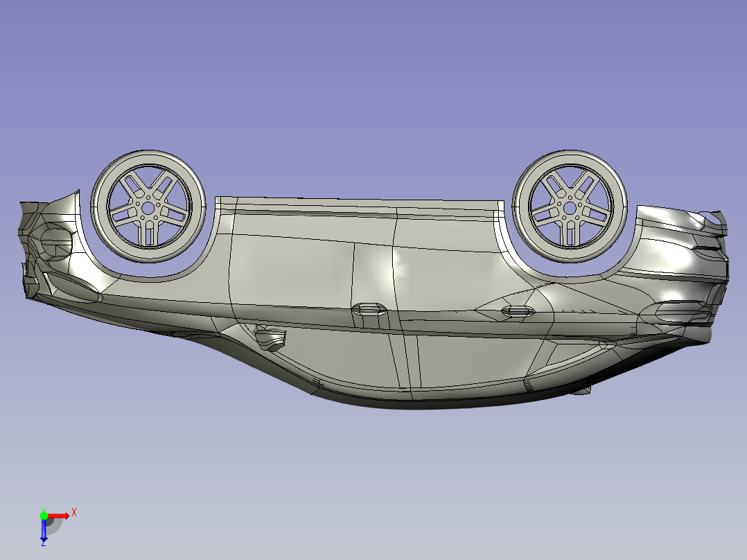The image size is (747, 560).
Task: Click the blue Z axis arrow on the gizmo
Action: 44,530
